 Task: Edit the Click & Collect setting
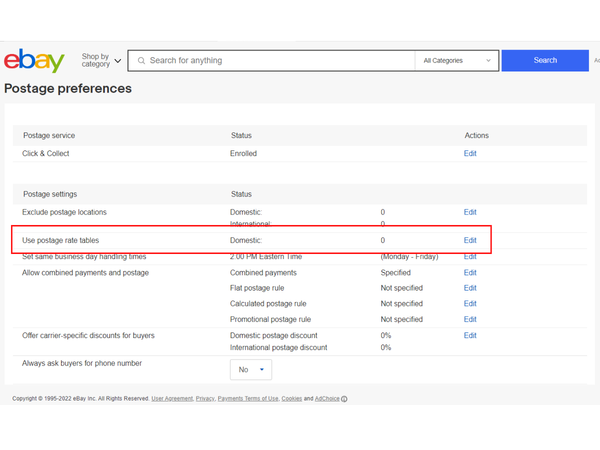(x=470, y=153)
